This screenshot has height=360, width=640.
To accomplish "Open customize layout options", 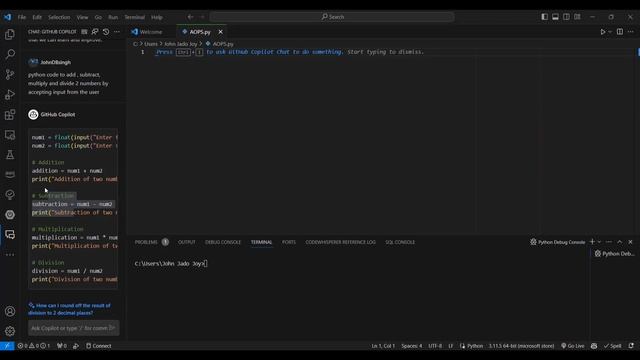I will pos(577,17).
